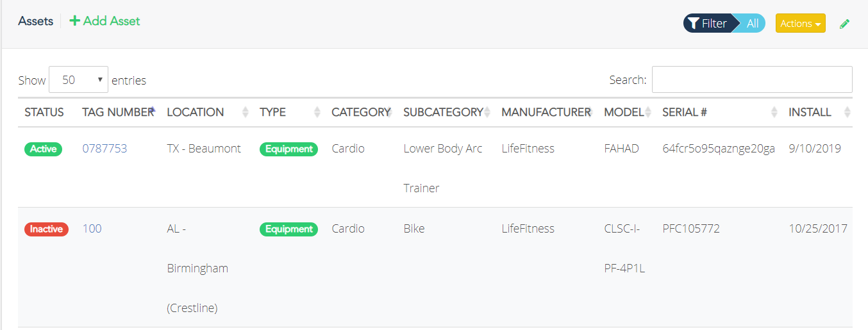Click sort arrows on Serial # column

point(775,112)
